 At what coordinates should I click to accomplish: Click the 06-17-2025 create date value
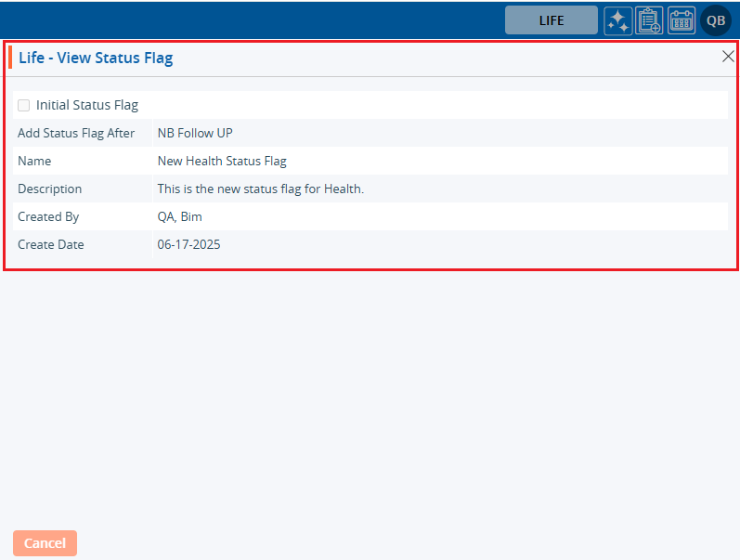coord(188,244)
